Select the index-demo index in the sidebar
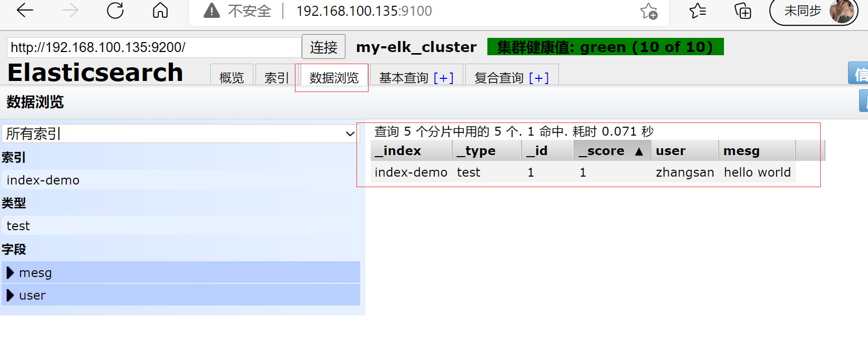Image resolution: width=868 pixels, height=348 pixels. [181, 180]
